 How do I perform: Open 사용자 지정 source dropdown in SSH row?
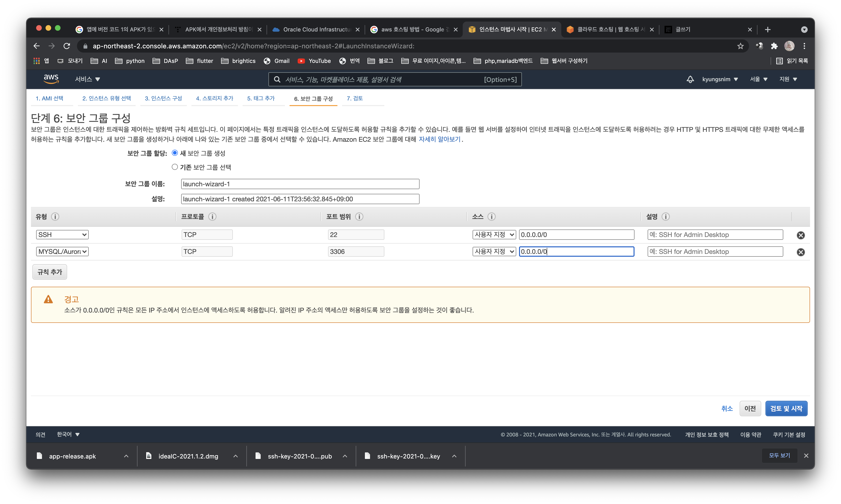point(494,235)
